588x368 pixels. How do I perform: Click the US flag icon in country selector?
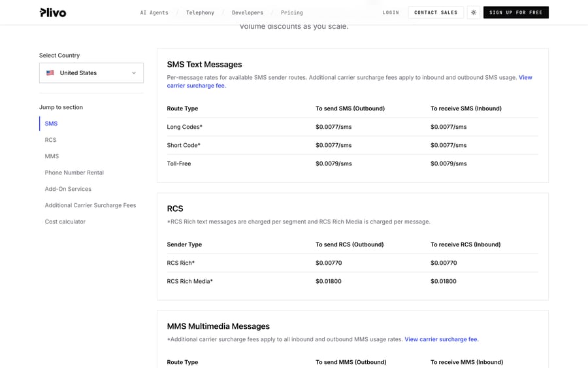tap(50, 73)
